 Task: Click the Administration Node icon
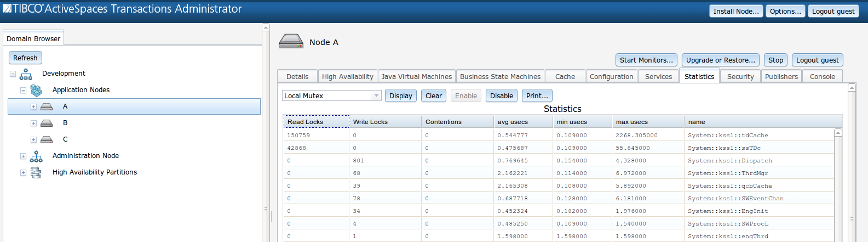coord(36,156)
